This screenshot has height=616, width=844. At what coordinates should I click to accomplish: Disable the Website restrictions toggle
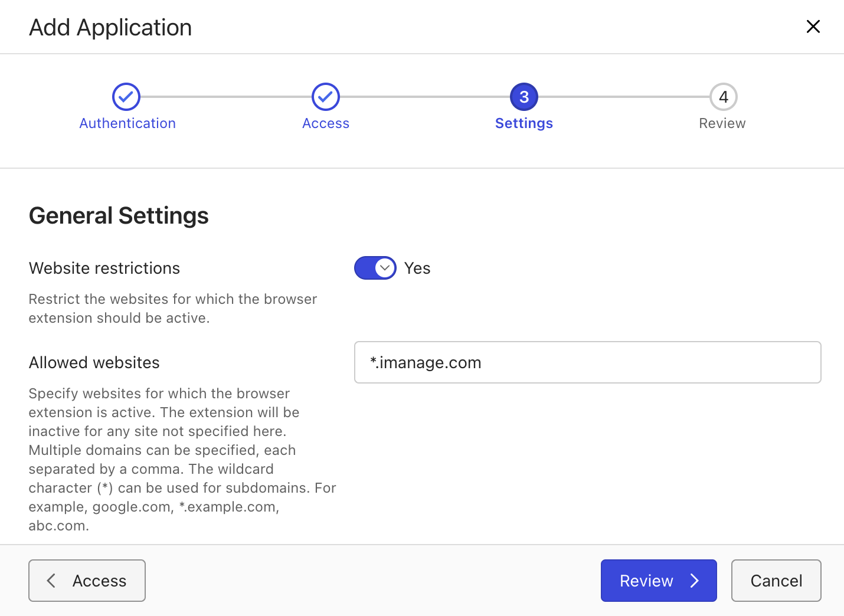(375, 268)
